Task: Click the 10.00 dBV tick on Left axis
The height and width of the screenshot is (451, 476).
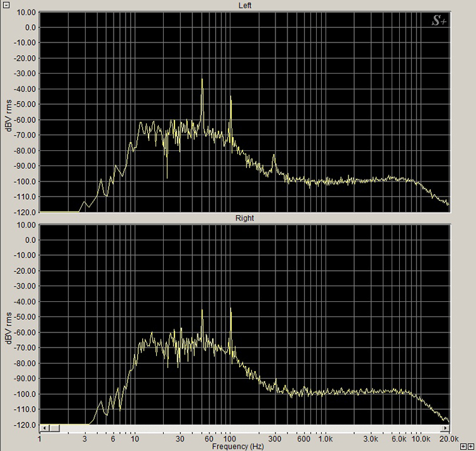Action: click(24, 12)
